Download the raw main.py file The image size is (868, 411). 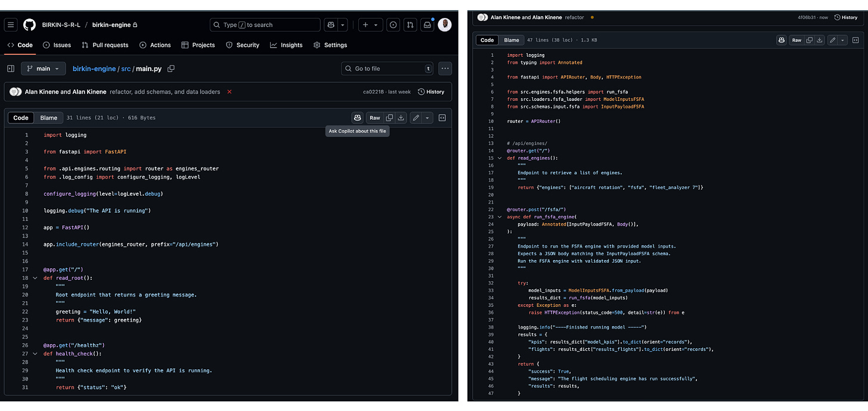[401, 118]
